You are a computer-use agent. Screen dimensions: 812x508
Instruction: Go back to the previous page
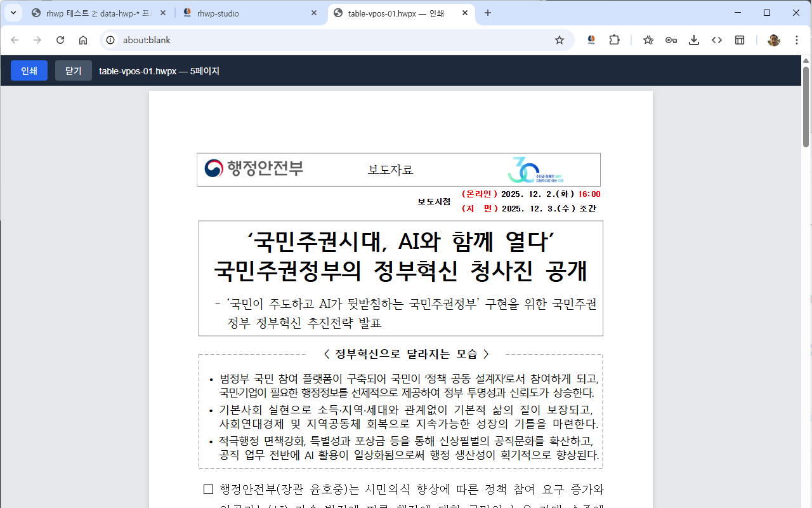pyautogui.click(x=15, y=40)
